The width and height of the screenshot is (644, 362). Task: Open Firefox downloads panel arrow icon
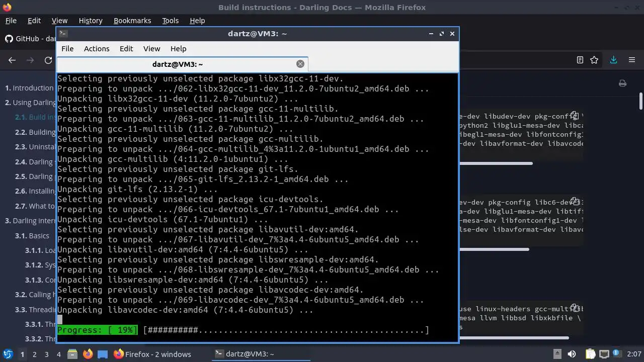coord(613,60)
